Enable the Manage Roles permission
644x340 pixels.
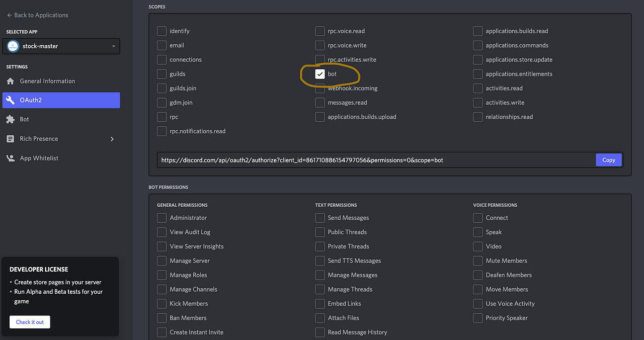coord(162,275)
